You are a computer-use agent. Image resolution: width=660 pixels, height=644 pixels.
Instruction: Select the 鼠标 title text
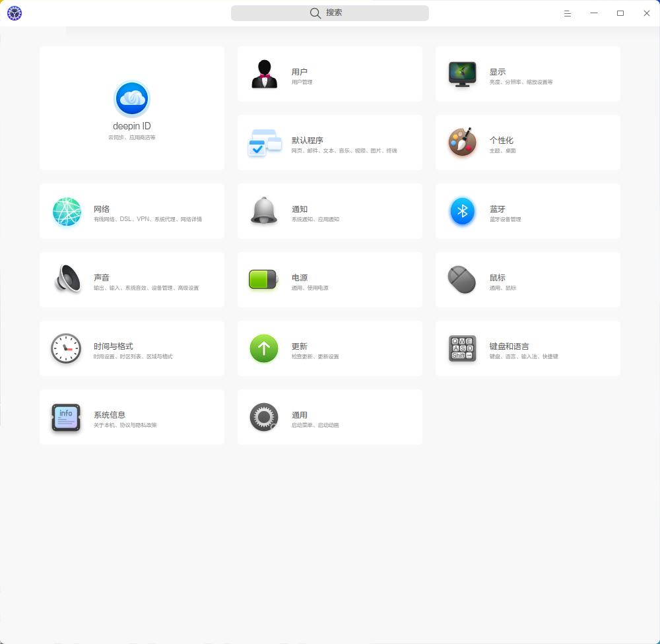[x=498, y=278]
